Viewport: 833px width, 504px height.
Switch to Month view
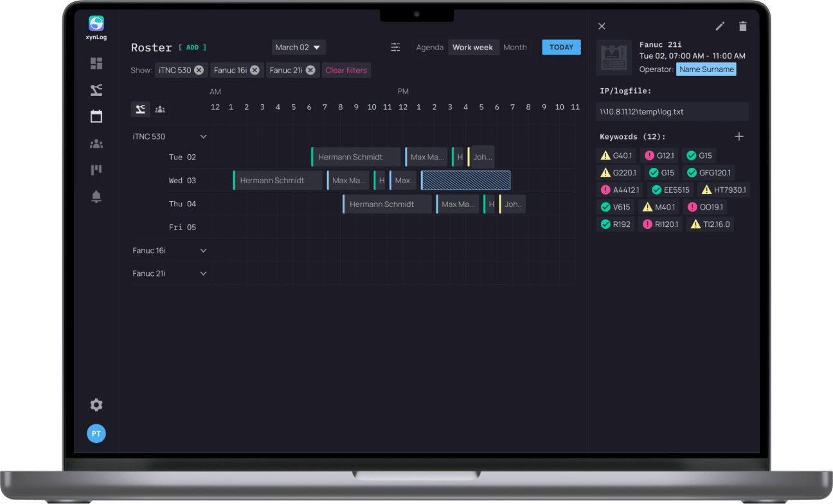515,48
